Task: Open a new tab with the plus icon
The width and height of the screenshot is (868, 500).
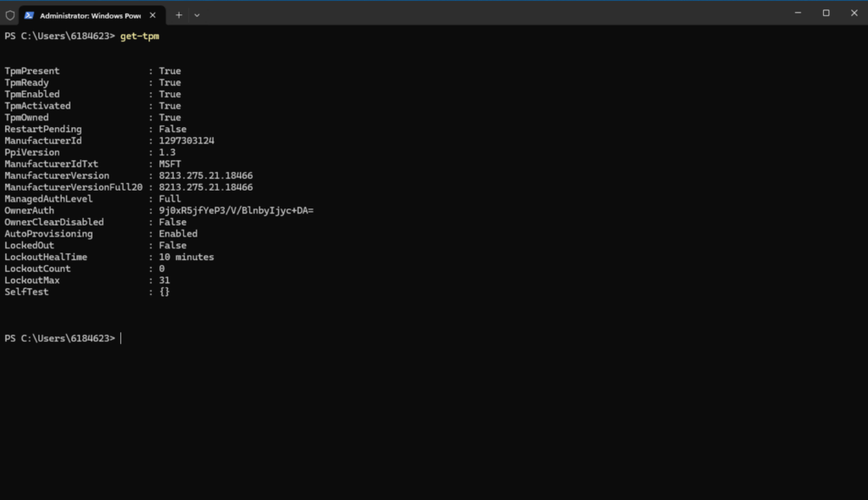Action: tap(178, 14)
